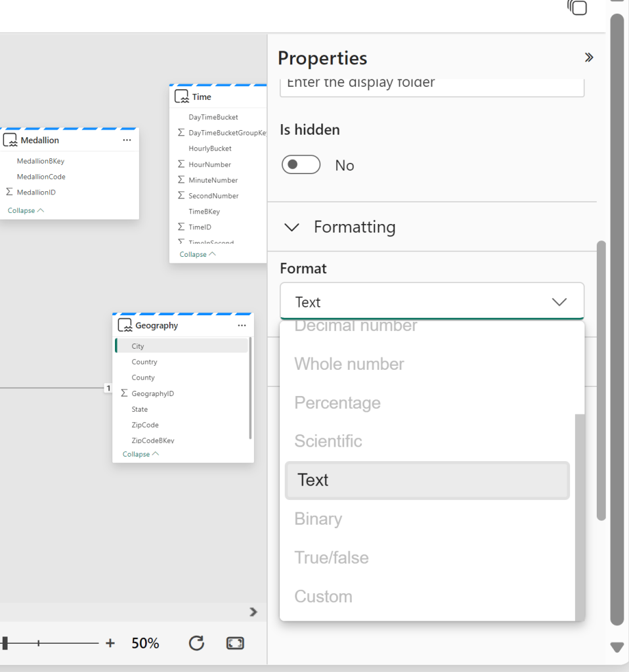Click the reset layout refresh icon

point(196,643)
